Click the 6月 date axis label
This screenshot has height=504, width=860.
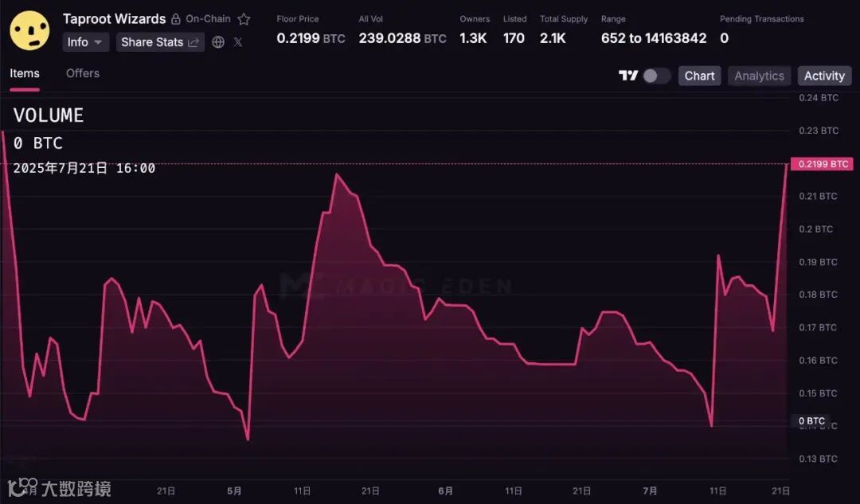click(446, 490)
